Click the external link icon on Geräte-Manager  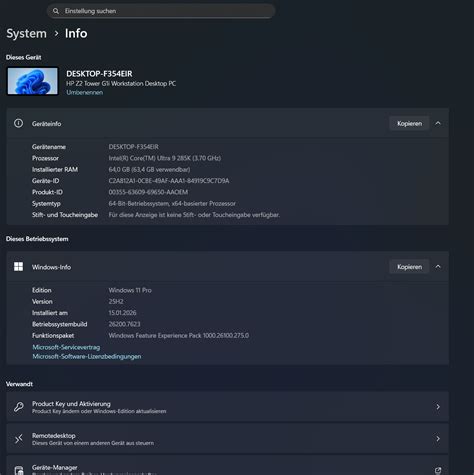(x=438, y=470)
